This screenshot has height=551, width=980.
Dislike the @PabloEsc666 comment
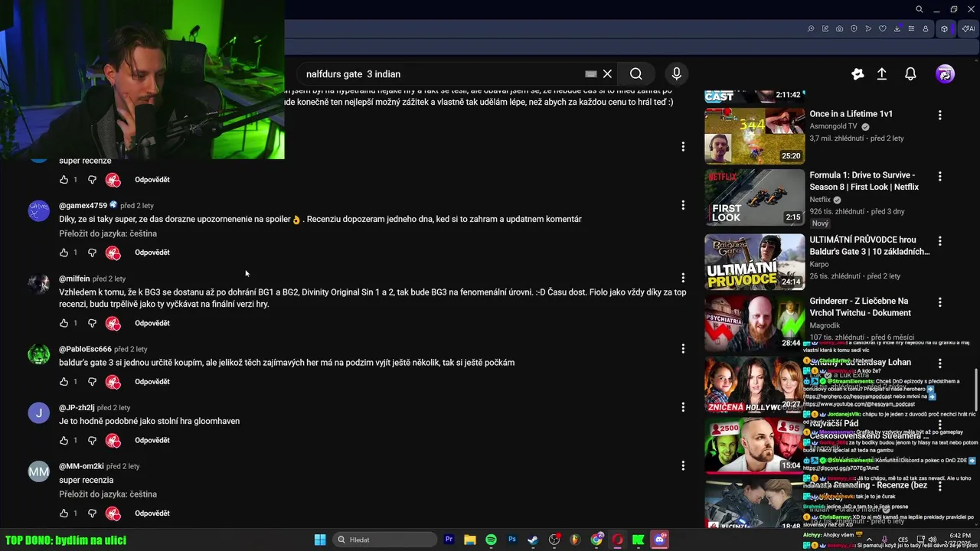click(92, 382)
